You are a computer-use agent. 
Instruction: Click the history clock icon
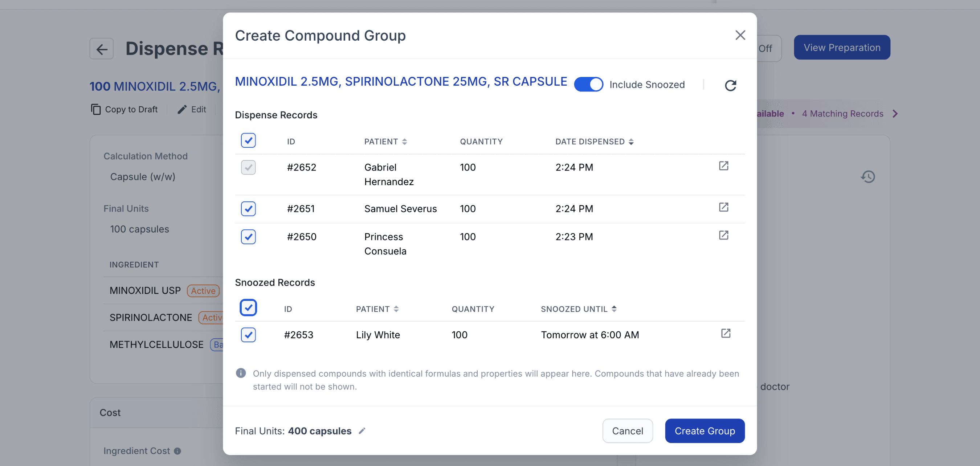tap(868, 176)
